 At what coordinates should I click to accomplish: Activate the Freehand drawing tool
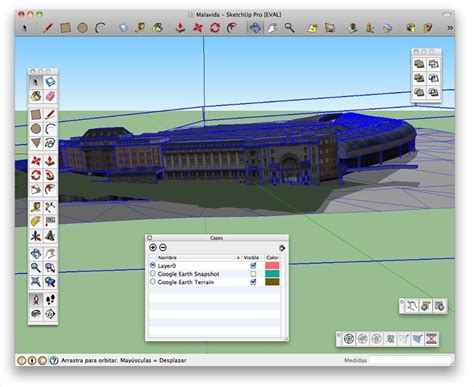(x=50, y=143)
